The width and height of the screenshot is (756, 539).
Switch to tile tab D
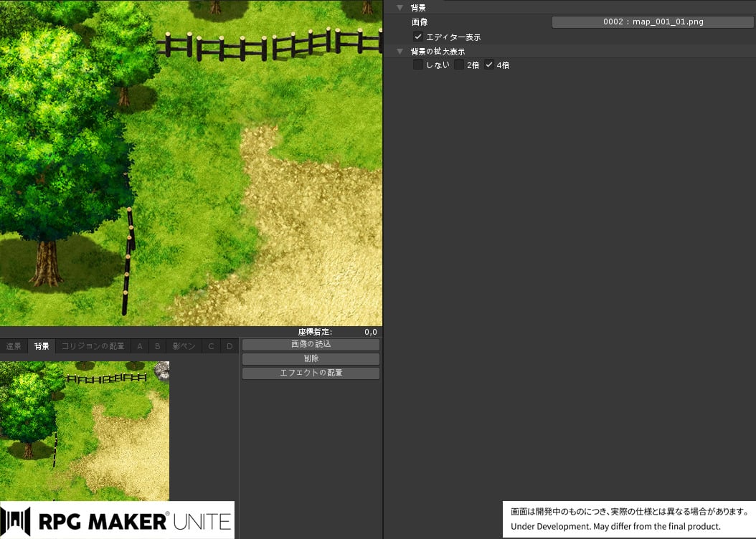(230, 347)
